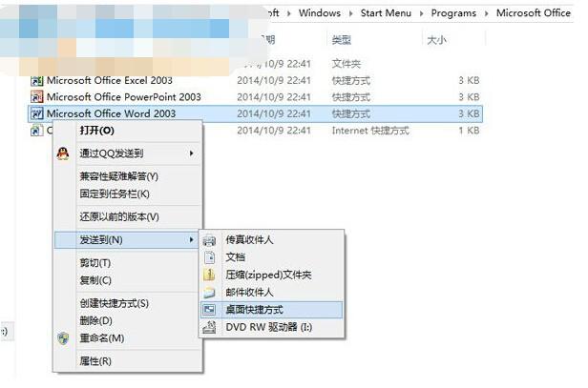Click the 文档 document icon in submenu
The image size is (588, 388).
click(x=209, y=257)
